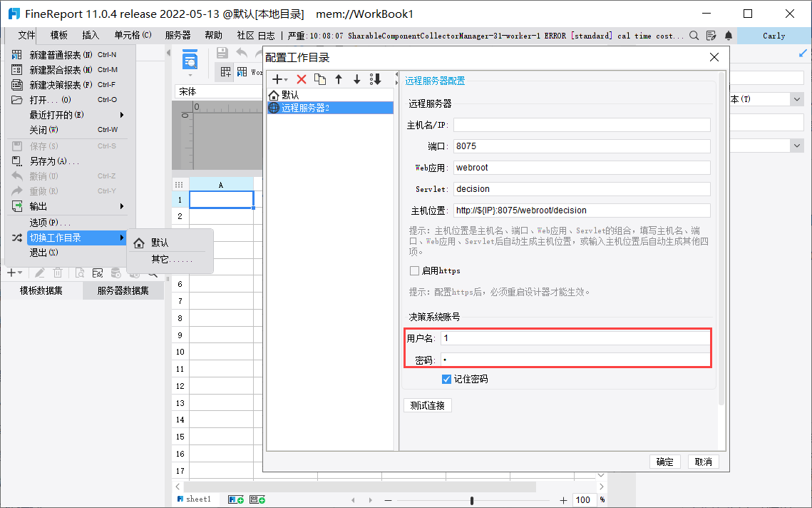Click the 测试连接 button

point(427,405)
